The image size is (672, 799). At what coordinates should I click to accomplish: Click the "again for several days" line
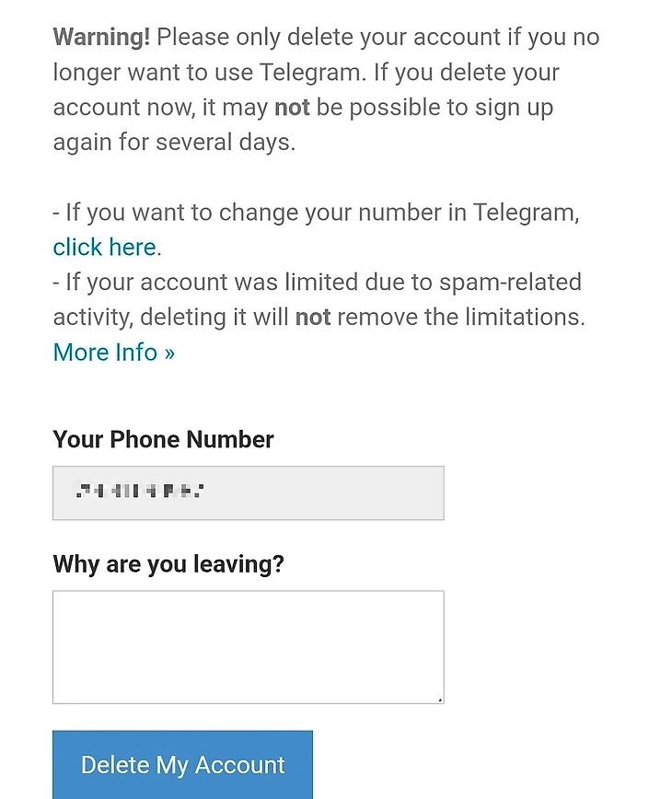pyautogui.click(x=174, y=143)
